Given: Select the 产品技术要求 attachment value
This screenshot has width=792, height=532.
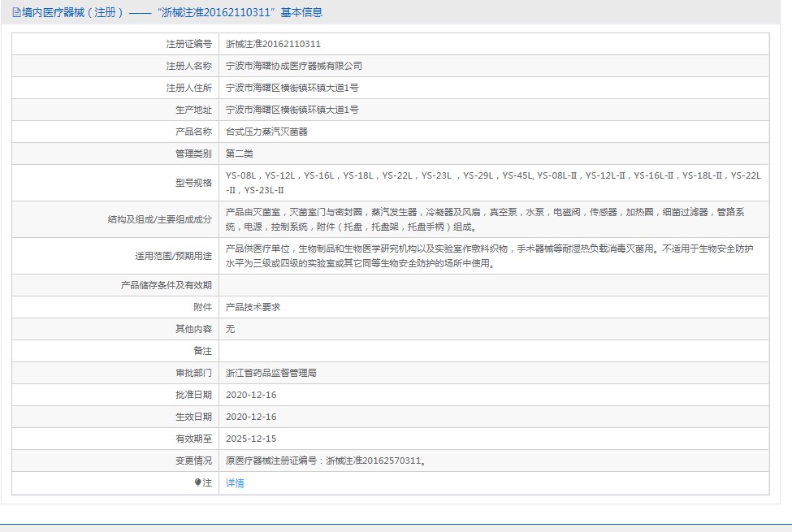Looking at the screenshot, I should tap(253, 307).
